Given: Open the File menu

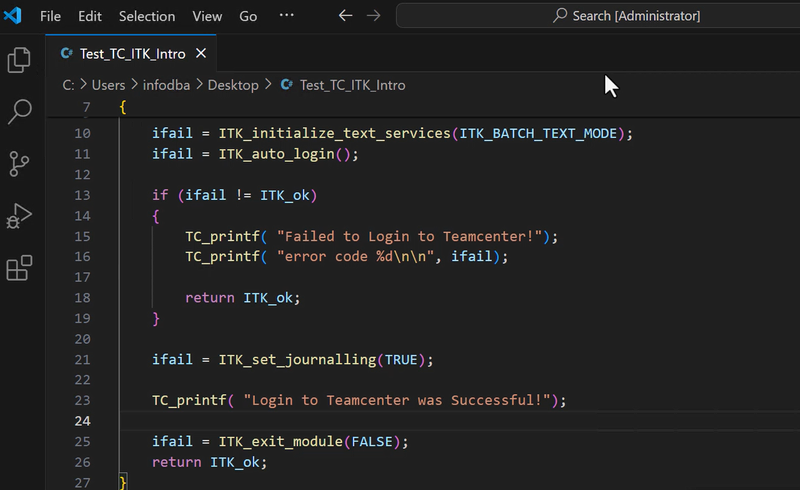Looking at the screenshot, I should (50, 16).
